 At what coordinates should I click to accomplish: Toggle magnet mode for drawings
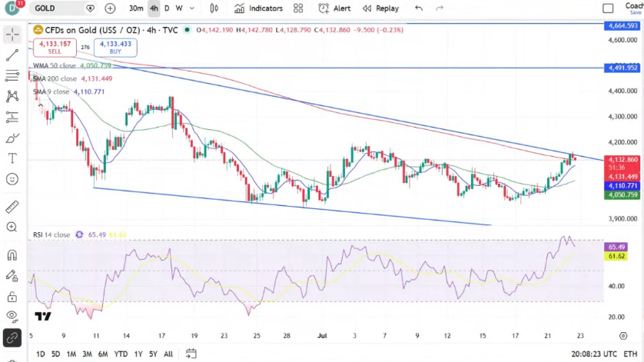tap(12, 255)
